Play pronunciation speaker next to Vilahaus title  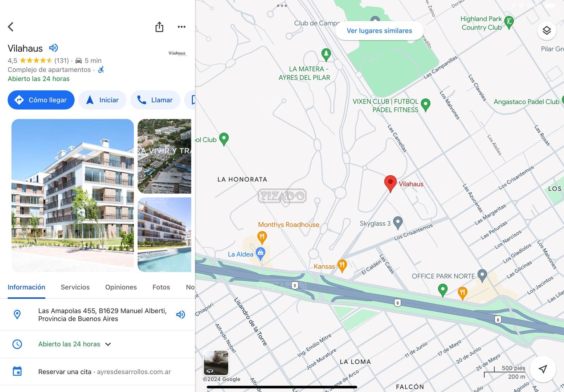point(53,48)
